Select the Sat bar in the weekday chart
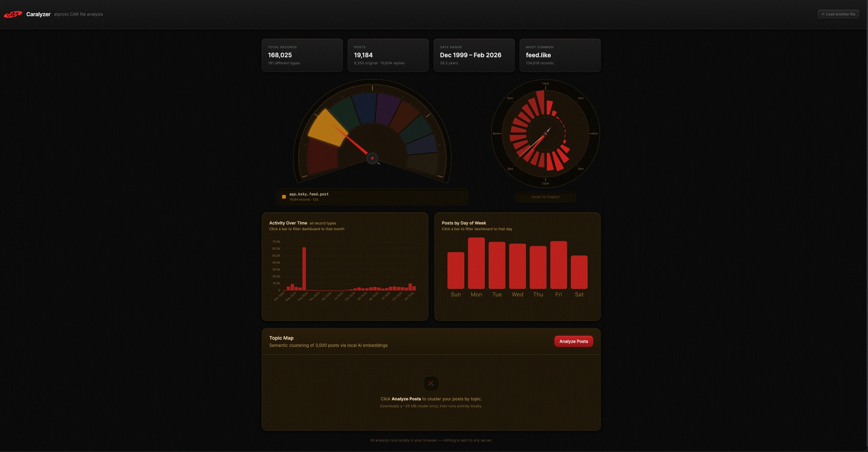 579,272
